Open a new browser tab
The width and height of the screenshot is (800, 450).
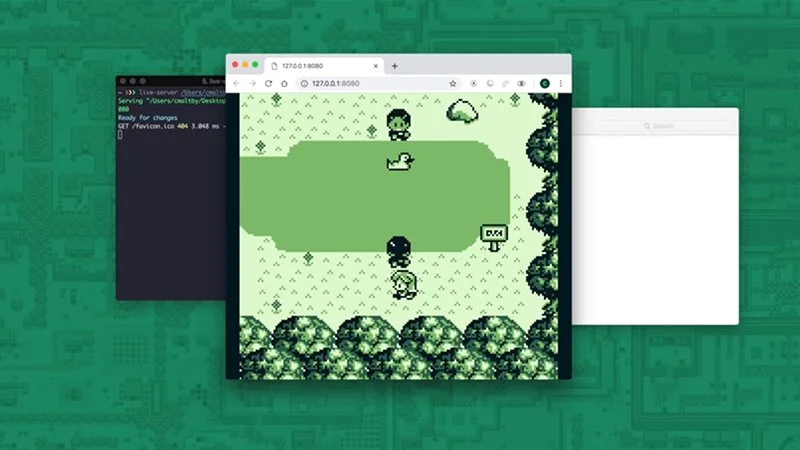point(394,66)
